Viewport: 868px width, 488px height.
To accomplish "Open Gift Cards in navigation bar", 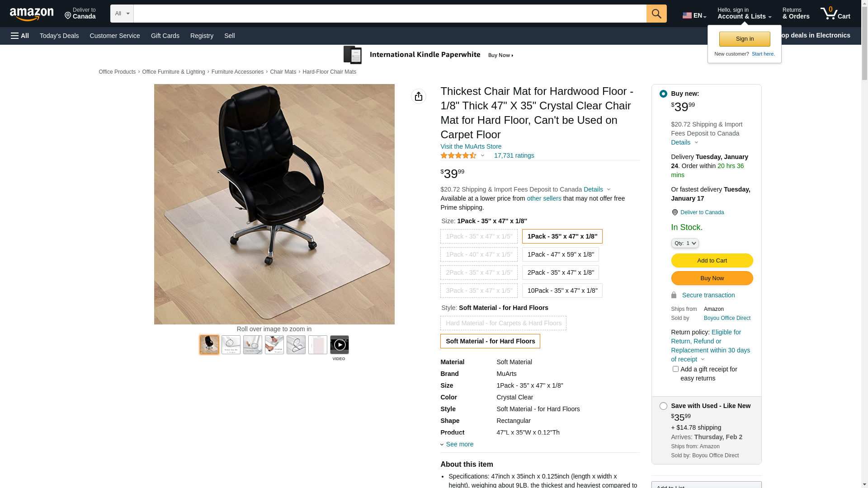I will coord(165,36).
